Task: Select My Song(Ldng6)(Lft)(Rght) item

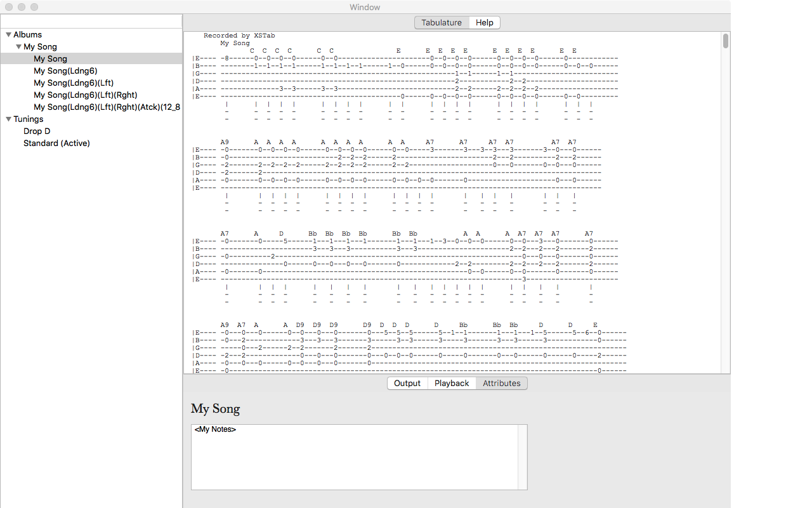Action: (86, 95)
